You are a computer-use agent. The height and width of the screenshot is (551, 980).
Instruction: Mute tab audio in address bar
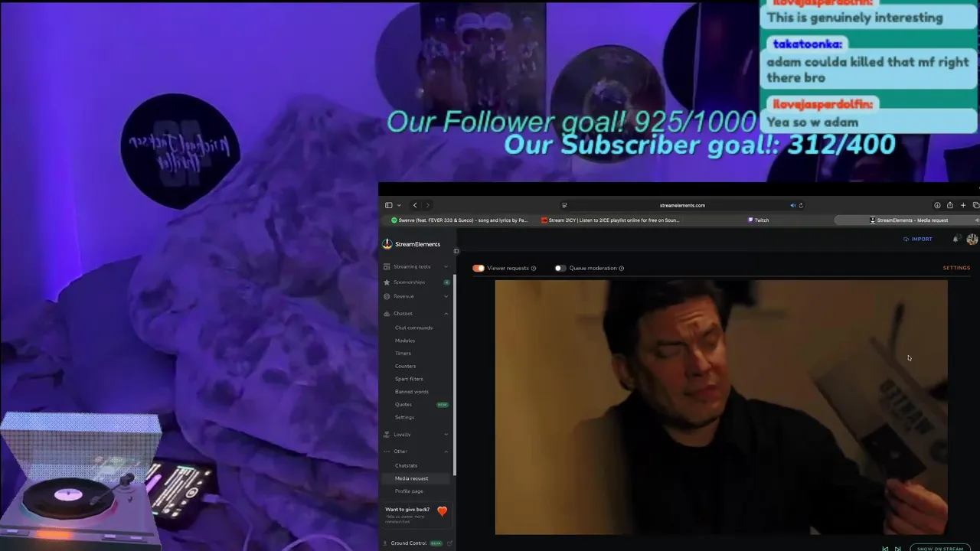point(792,205)
